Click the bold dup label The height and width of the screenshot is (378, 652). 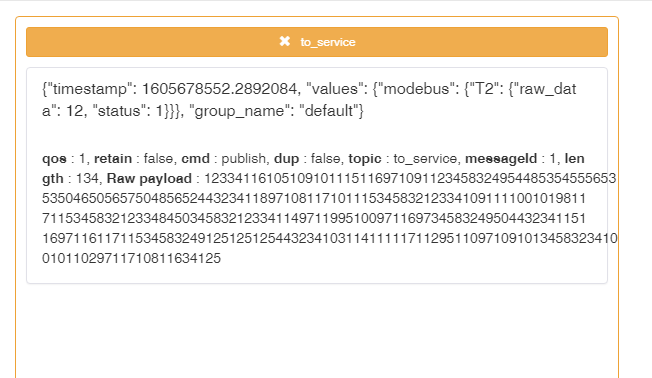(286, 159)
